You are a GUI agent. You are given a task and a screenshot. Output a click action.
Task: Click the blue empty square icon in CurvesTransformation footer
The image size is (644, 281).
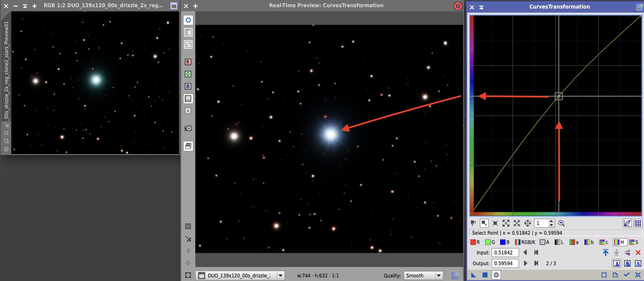pos(604,275)
